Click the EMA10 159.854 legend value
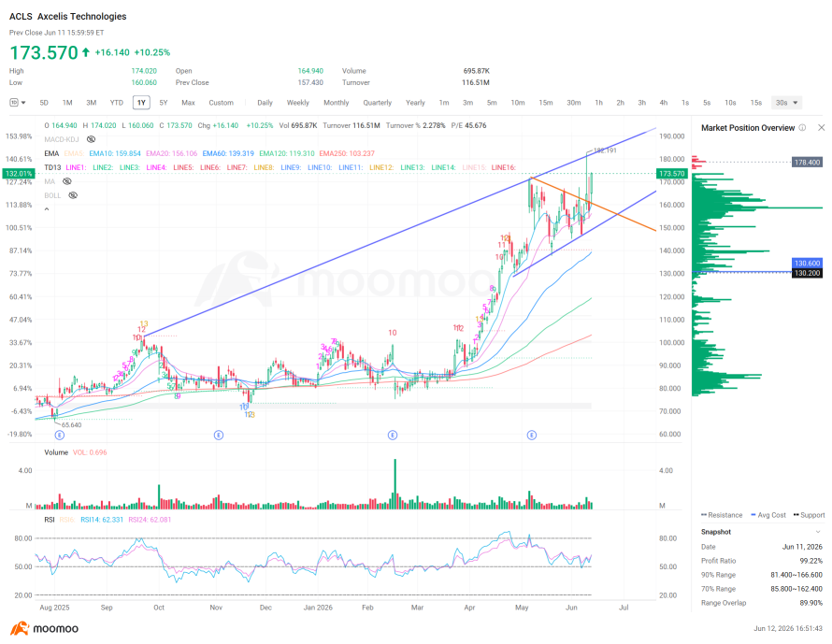The height and width of the screenshot is (644, 832). pos(115,153)
